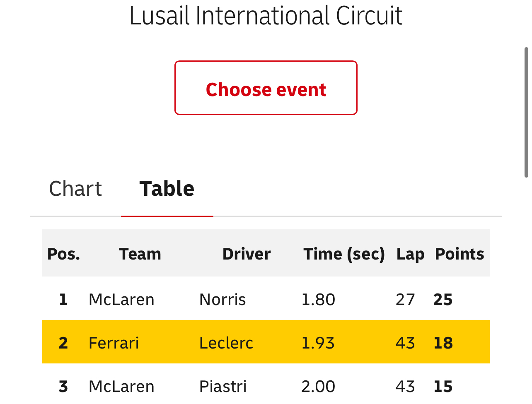The height and width of the screenshot is (404, 532).
Task: Select the Table tab
Action: 167,189
